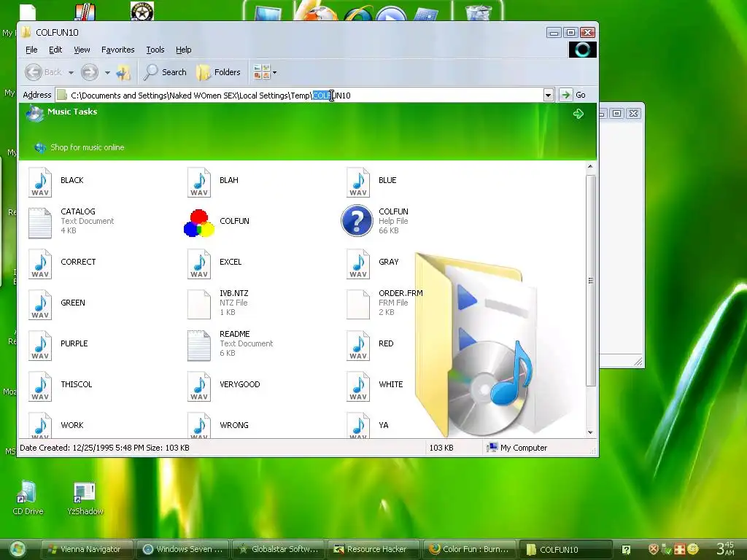The image size is (747, 560).
Task: Select the BLUE wav file icon
Action: [x=358, y=182]
